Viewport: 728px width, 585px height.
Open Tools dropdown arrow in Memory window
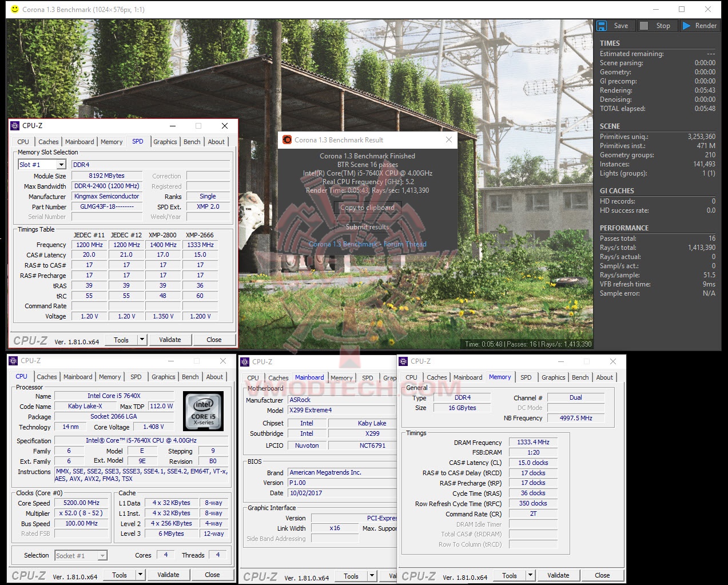point(530,575)
